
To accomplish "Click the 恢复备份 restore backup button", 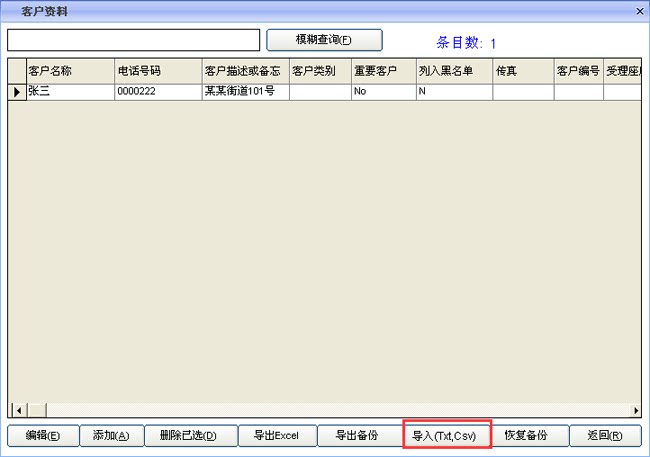I will point(529,435).
